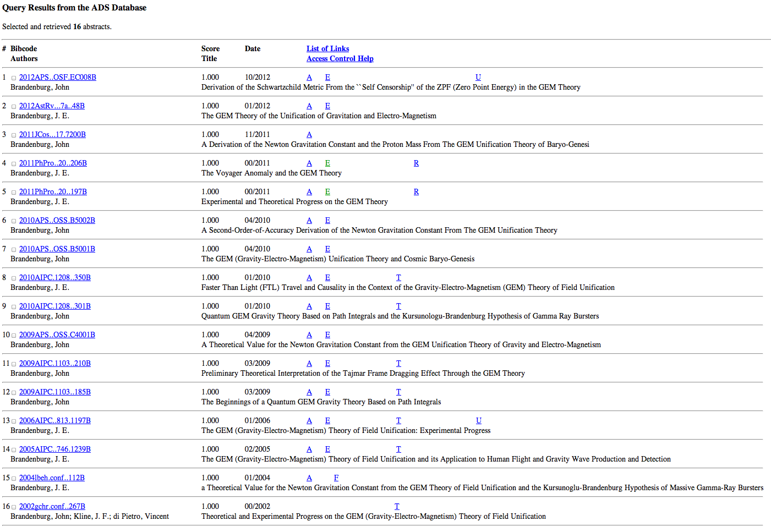Open bibcode 2010AIPC.1208..350B
The width and height of the screenshot is (771, 532).
[x=55, y=277]
